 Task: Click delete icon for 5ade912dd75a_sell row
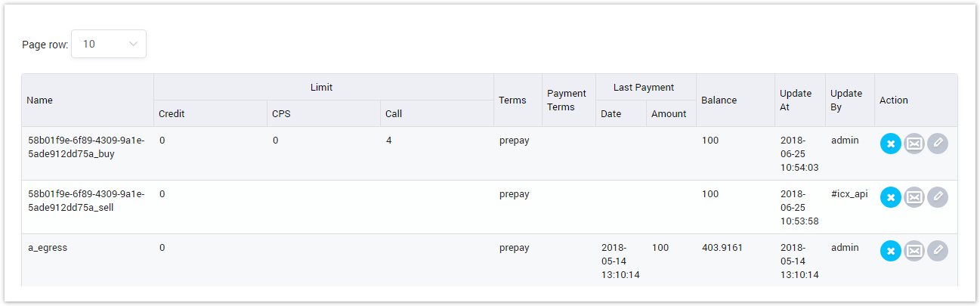(x=890, y=197)
